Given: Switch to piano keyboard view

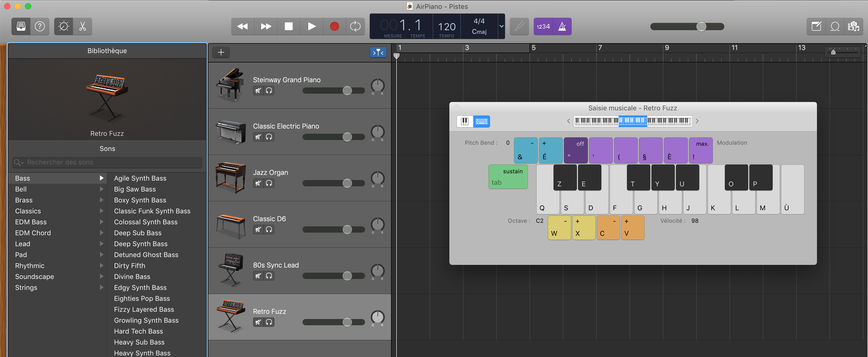Looking at the screenshot, I should [465, 121].
